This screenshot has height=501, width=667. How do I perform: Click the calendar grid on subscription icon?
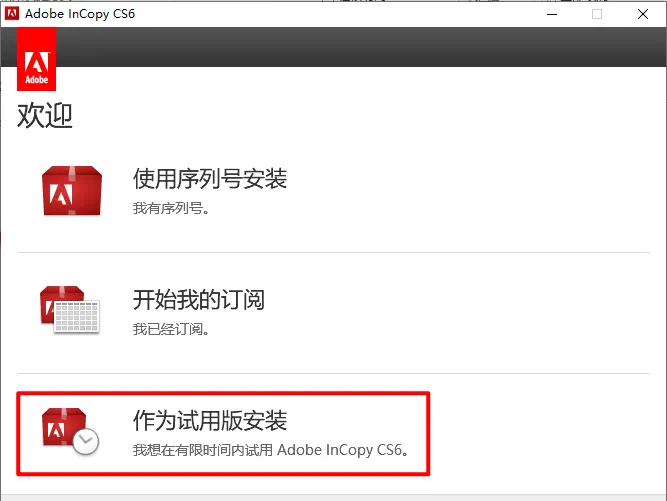click(77, 316)
